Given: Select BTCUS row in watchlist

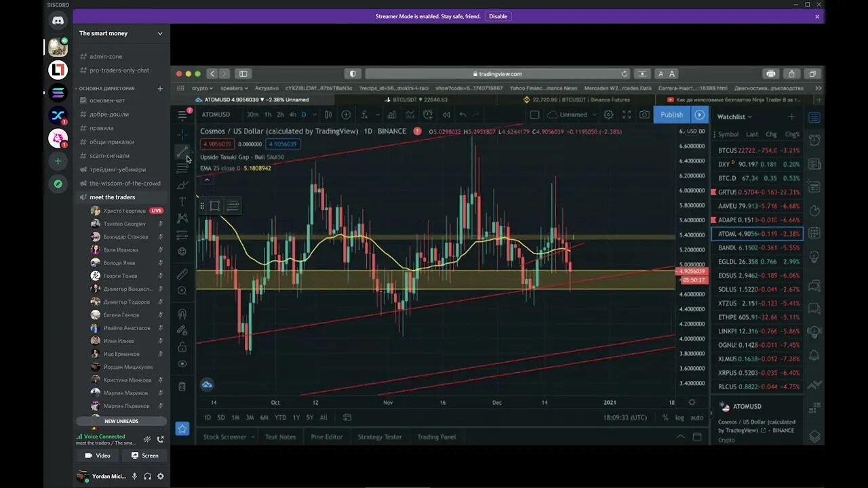Looking at the screenshot, I should pyautogui.click(x=757, y=150).
